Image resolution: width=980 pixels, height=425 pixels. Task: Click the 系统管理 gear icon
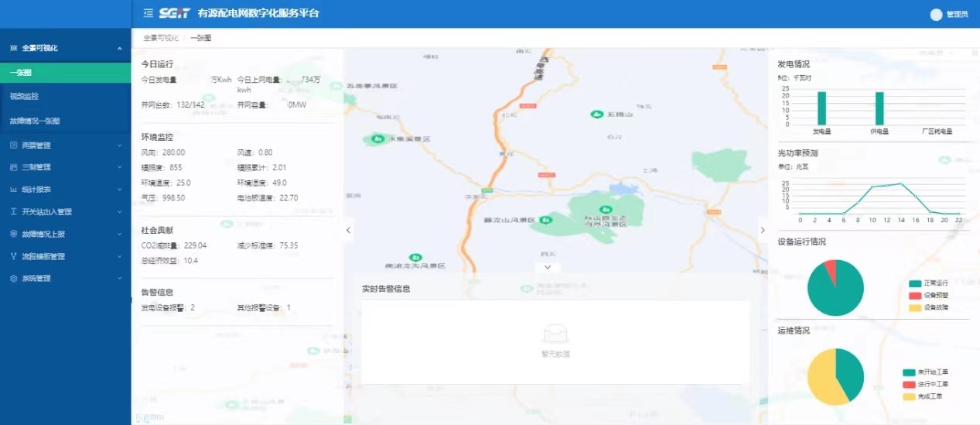click(13, 278)
